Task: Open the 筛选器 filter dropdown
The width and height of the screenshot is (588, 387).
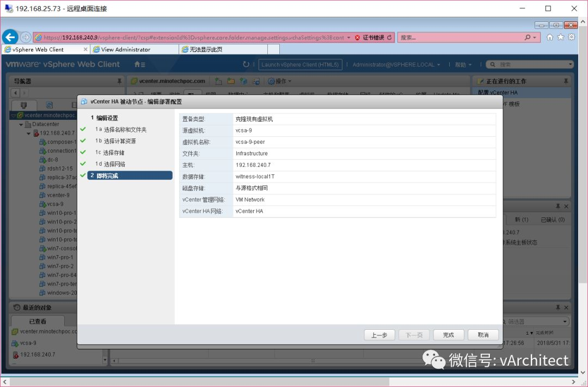Action: pos(565,322)
